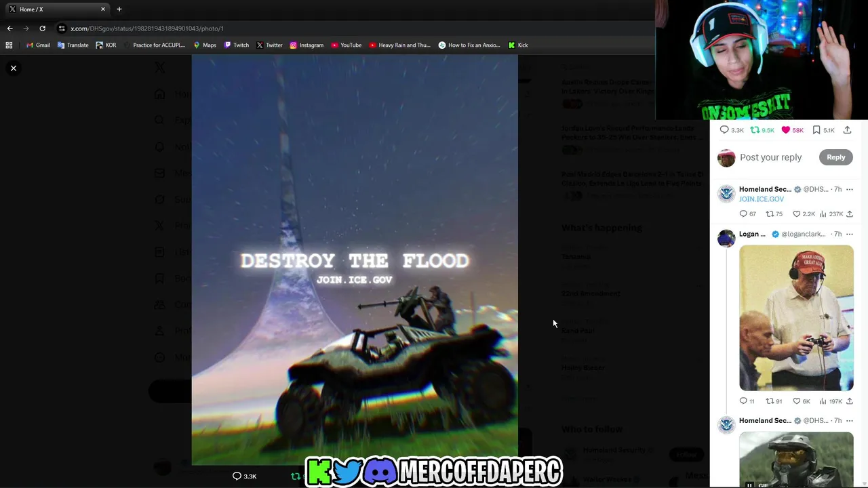868x488 pixels.
Task: Share the JOIN.ICE.GOV reply
Action: click(849, 213)
